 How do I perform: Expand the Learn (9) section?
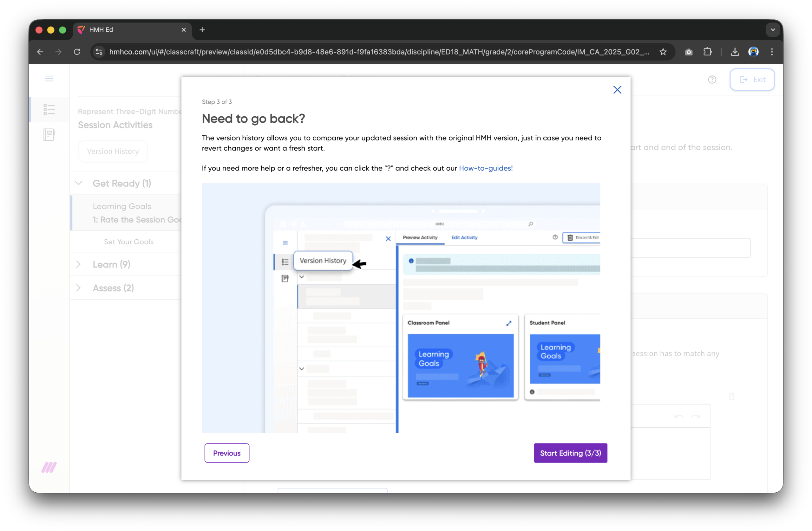tap(79, 264)
